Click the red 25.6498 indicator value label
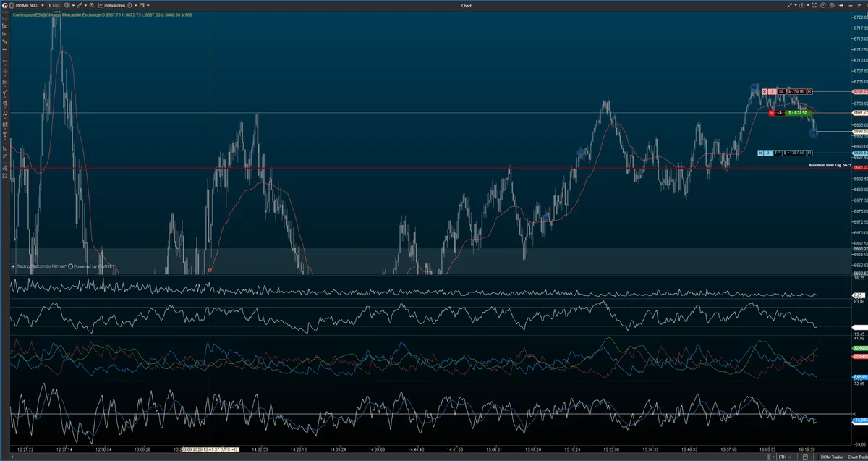Image resolution: width=868 pixels, height=461 pixels. [x=860, y=356]
